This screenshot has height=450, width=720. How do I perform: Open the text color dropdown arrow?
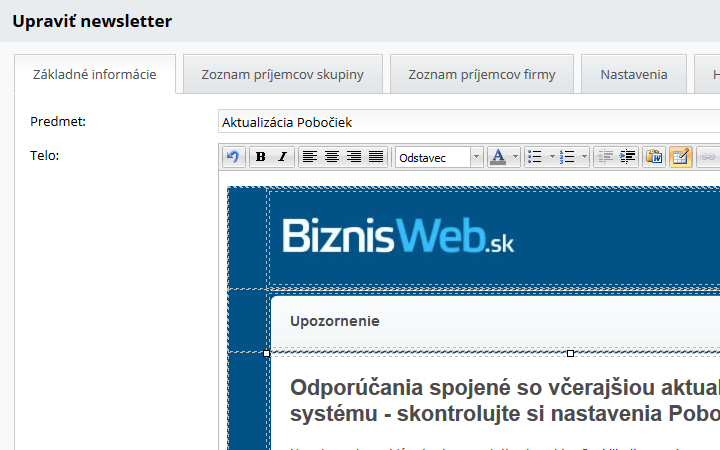[x=515, y=157]
